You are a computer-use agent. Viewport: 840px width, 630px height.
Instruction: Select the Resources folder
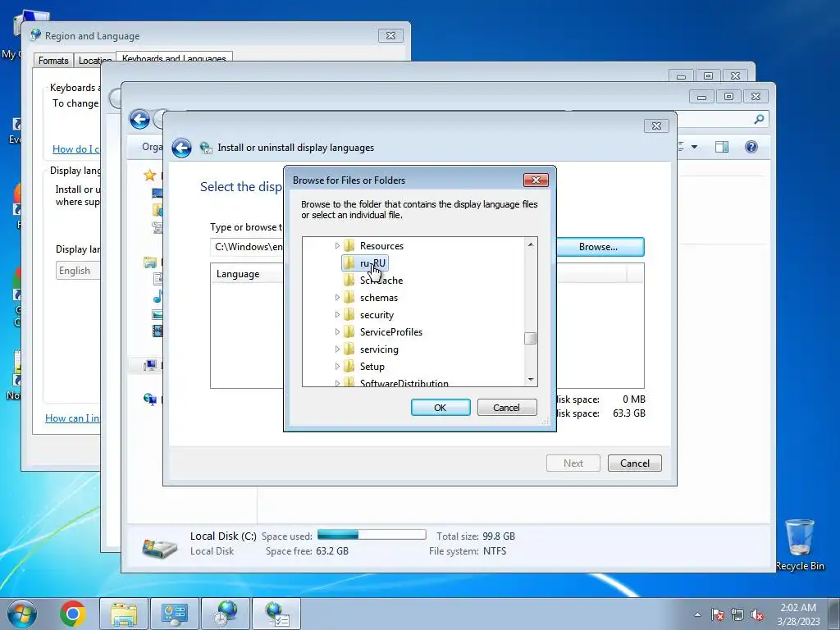(381, 246)
